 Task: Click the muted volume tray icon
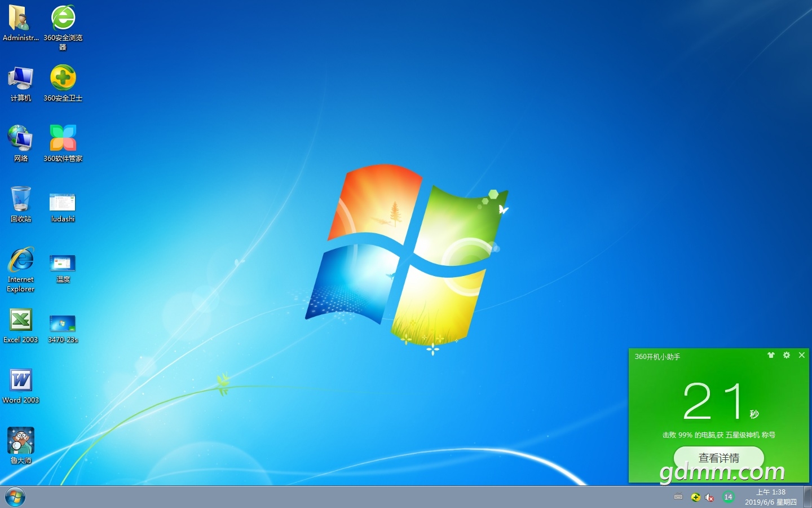(710, 497)
